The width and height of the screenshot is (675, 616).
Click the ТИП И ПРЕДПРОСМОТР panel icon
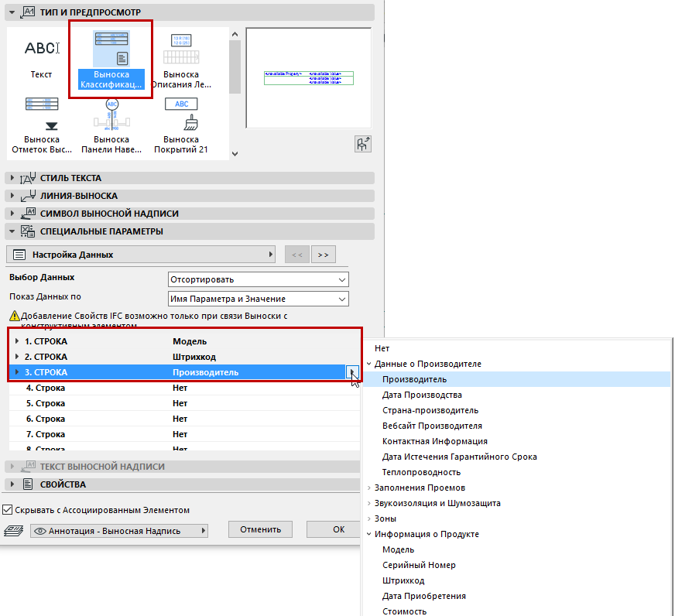tap(28, 12)
